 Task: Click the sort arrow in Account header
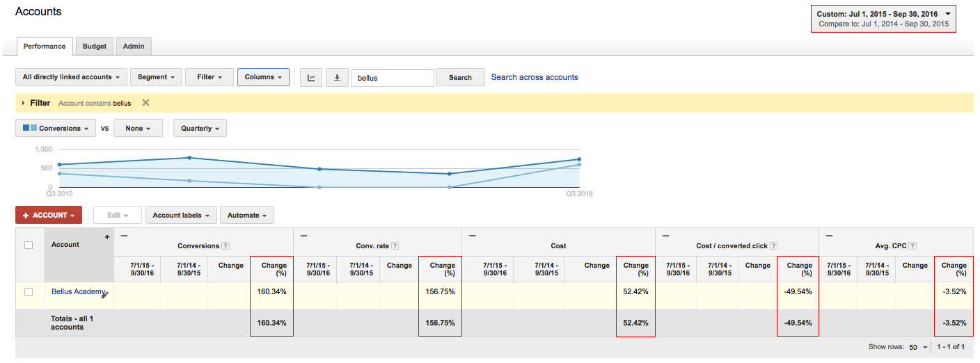(106, 238)
